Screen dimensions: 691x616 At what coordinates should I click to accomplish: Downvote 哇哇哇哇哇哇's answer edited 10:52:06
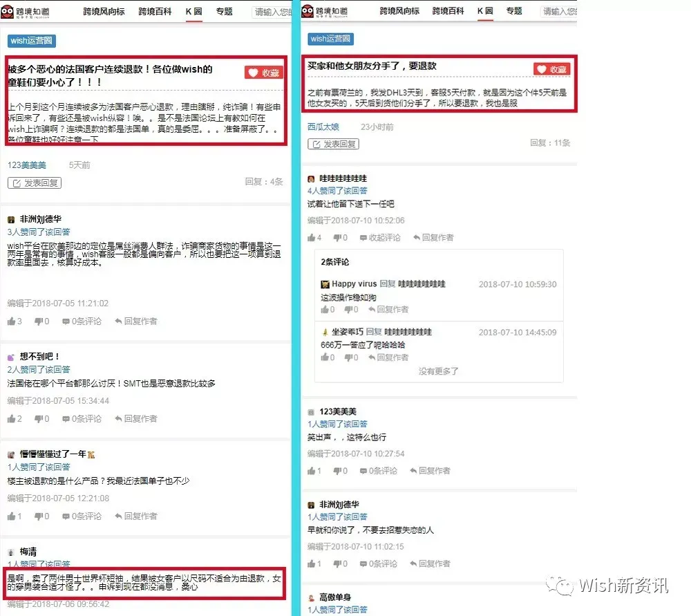[x=340, y=238]
